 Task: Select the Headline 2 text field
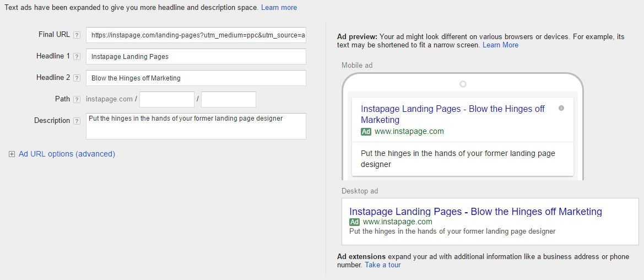(196, 78)
